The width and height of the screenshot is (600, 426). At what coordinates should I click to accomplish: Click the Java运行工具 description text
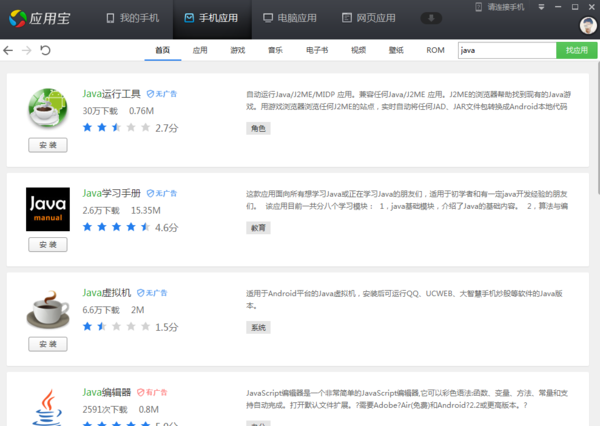tap(408, 100)
